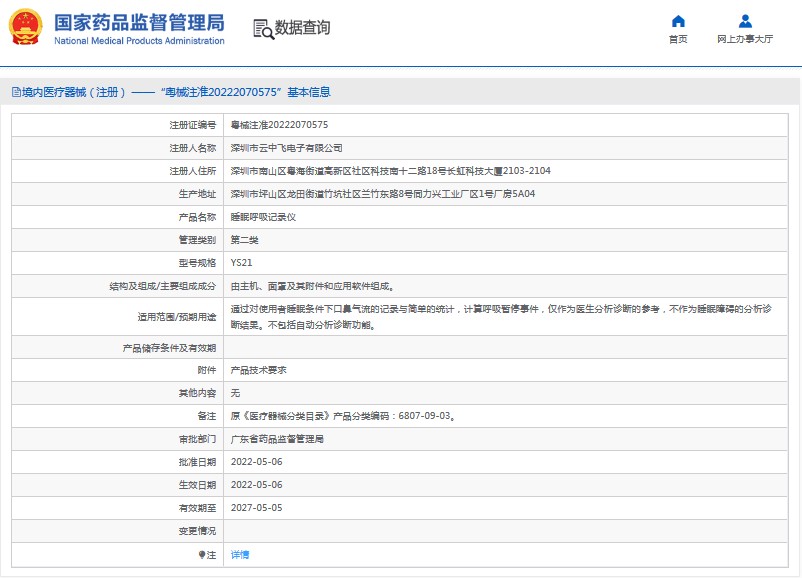802x578 pixels.
Task: Click the 网上办事大厅 text label
Action: click(x=745, y=39)
